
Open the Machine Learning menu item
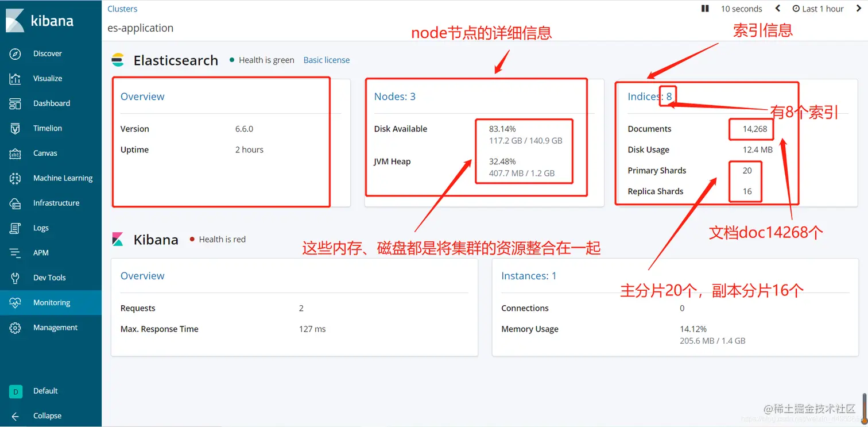(63, 178)
